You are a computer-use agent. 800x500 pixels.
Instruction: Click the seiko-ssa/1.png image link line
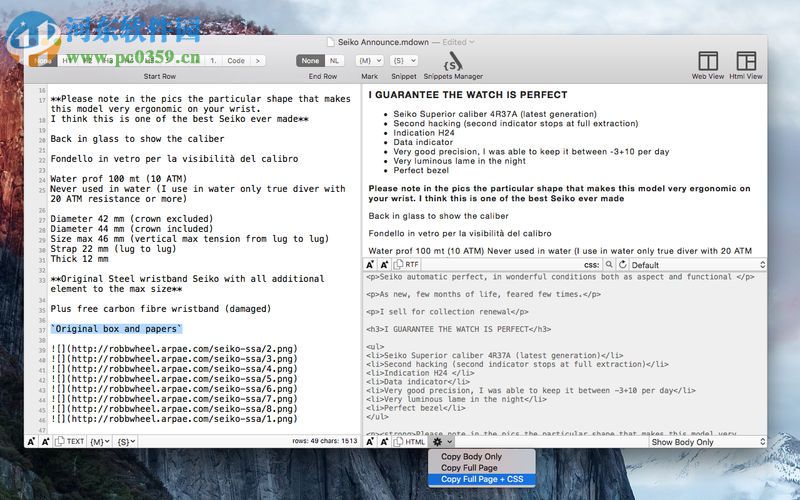174,419
